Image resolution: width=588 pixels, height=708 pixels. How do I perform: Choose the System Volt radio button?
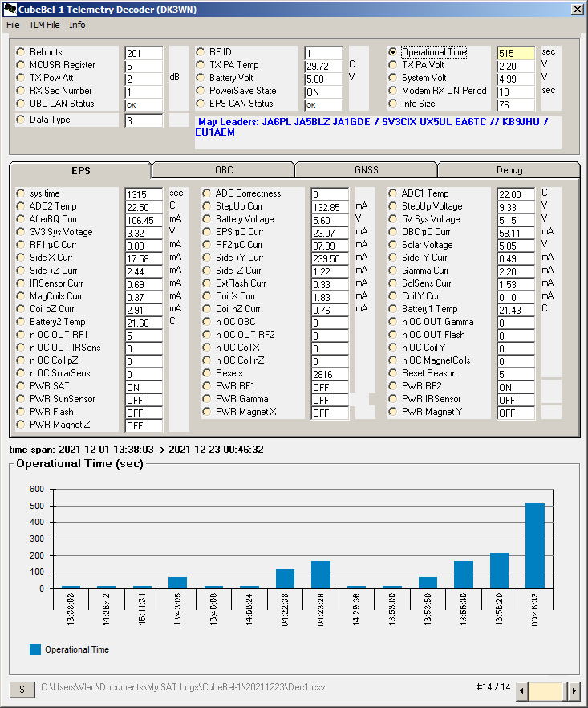click(x=392, y=78)
